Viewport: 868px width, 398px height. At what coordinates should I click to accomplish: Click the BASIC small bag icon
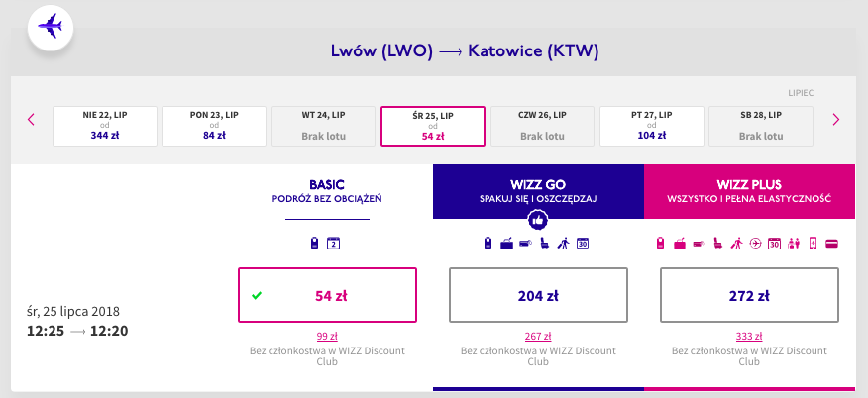(x=315, y=244)
